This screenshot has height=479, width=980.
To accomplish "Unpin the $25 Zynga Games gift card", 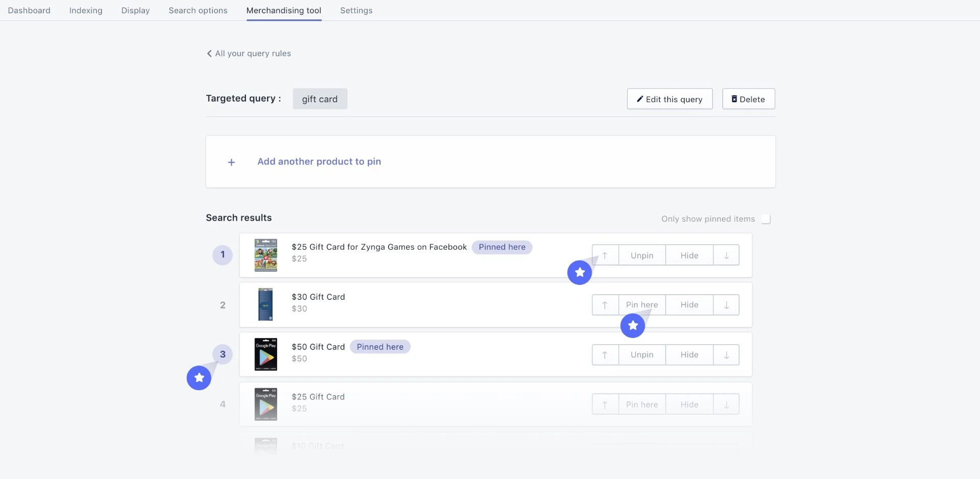I will [x=642, y=255].
